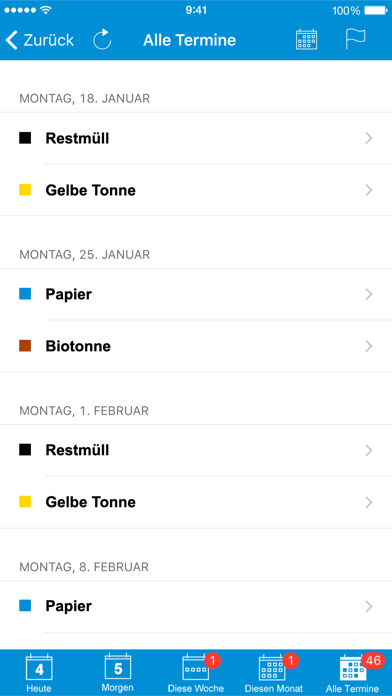Open the calendar view icon in header
392x696 pixels.
[306, 40]
